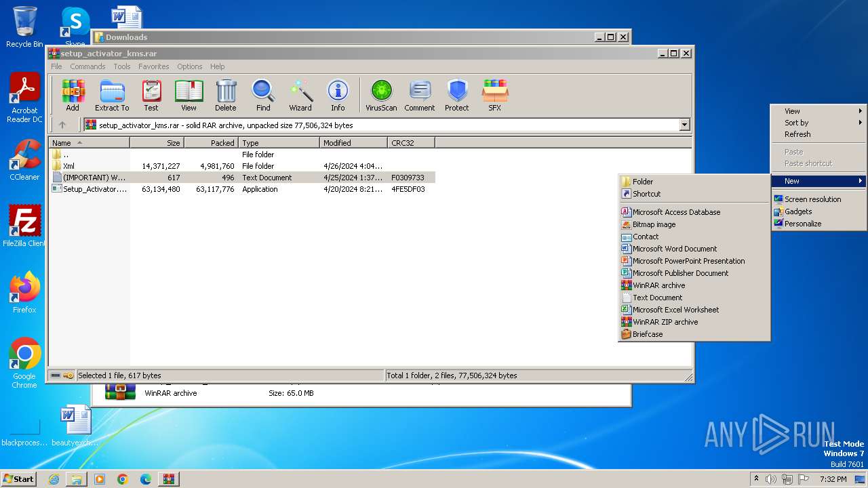The width and height of the screenshot is (868, 488).
Task: Select the (IMPORTANT) text document row
Action: tap(243, 178)
